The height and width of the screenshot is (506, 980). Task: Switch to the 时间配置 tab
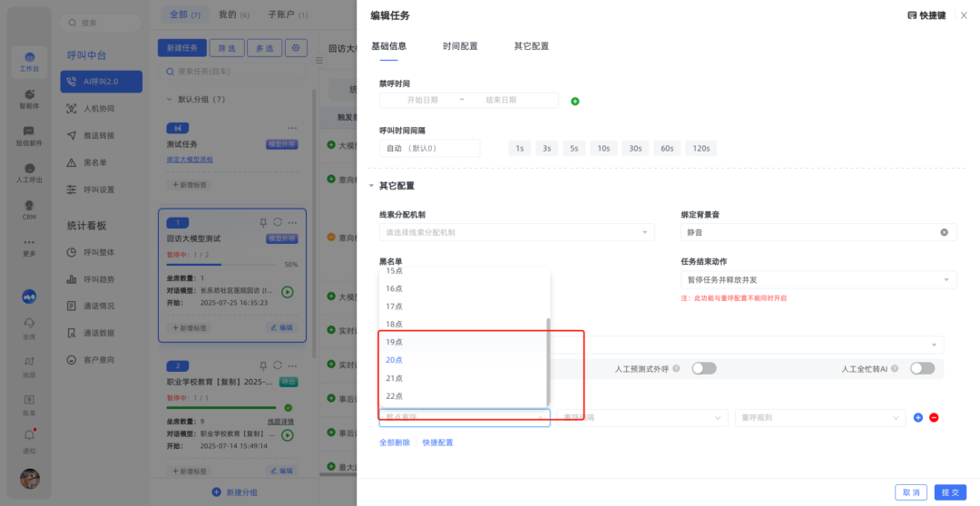(x=460, y=46)
